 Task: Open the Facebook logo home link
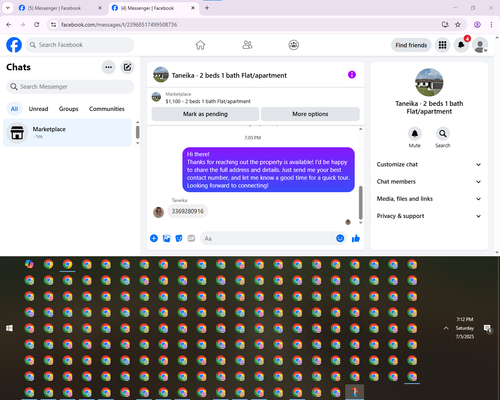[14, 45]
